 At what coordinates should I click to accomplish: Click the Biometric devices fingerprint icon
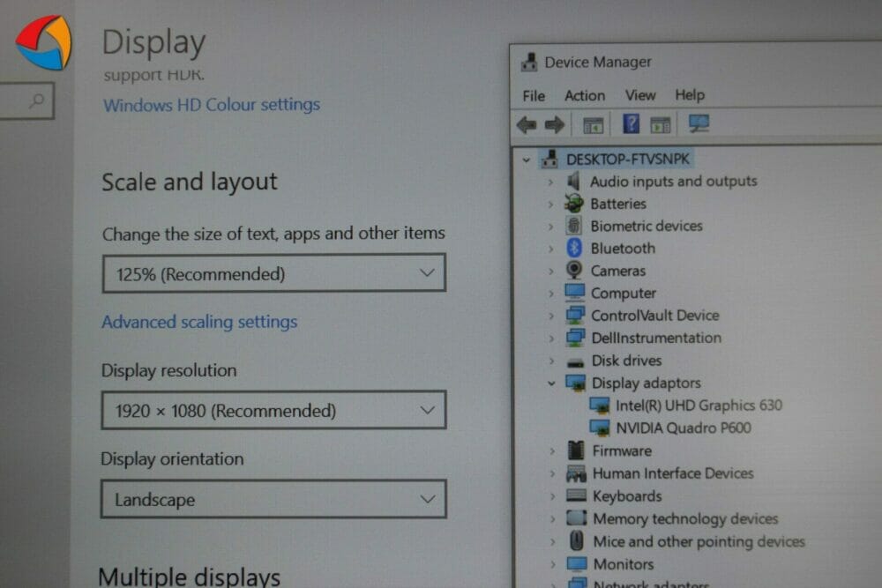pyautogui.click(x=574, y=226)
